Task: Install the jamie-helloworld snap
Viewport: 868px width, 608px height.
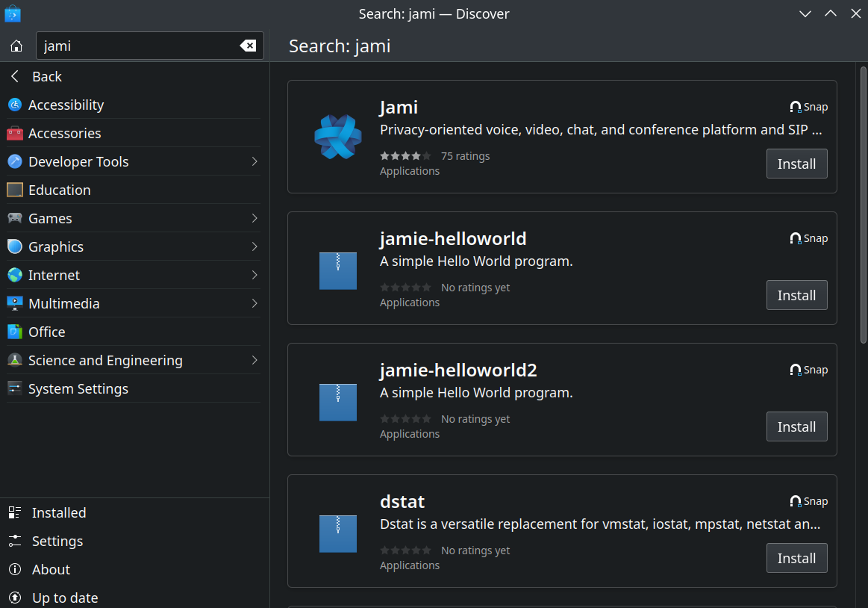Action: coord(796,295)
